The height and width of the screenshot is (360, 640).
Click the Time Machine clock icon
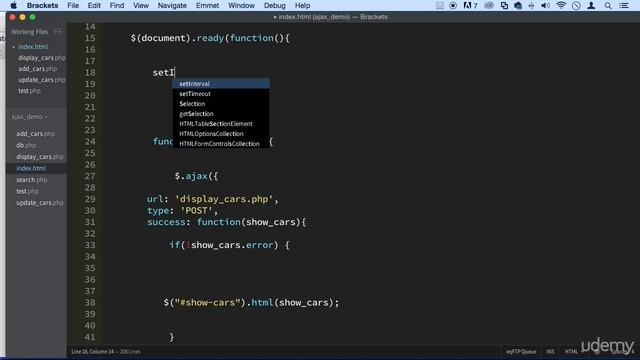(576, 5)
